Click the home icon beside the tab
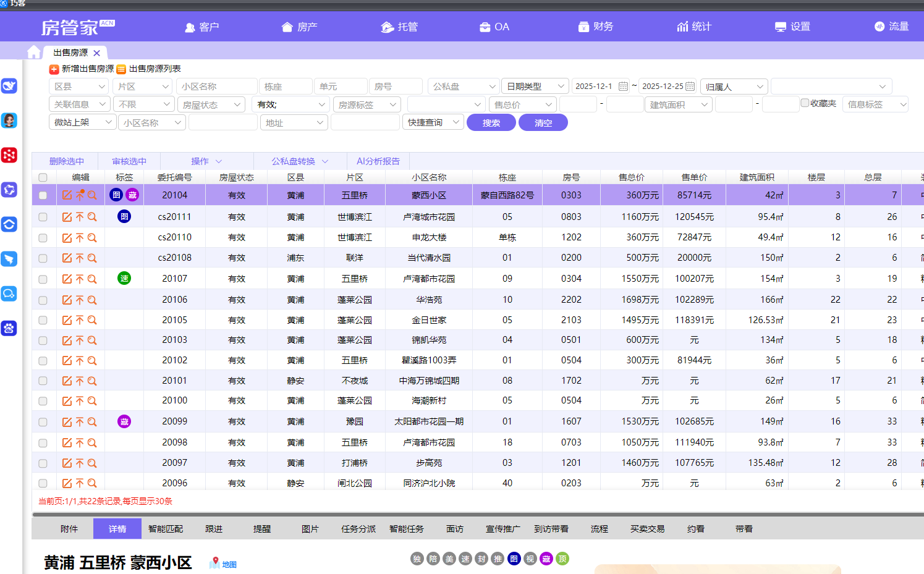 [34, 53]
